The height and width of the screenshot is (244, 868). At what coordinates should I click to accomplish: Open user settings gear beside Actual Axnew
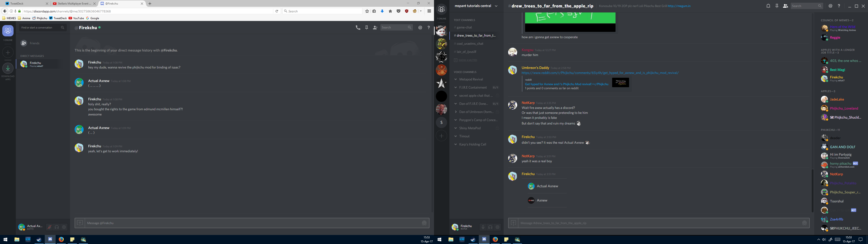[x=64, y=227]
